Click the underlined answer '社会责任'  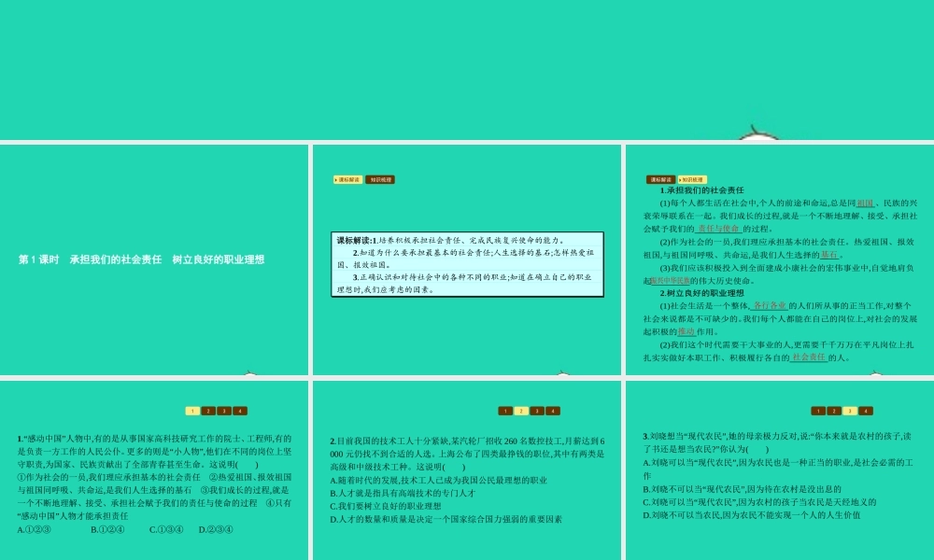coord(809,357)
